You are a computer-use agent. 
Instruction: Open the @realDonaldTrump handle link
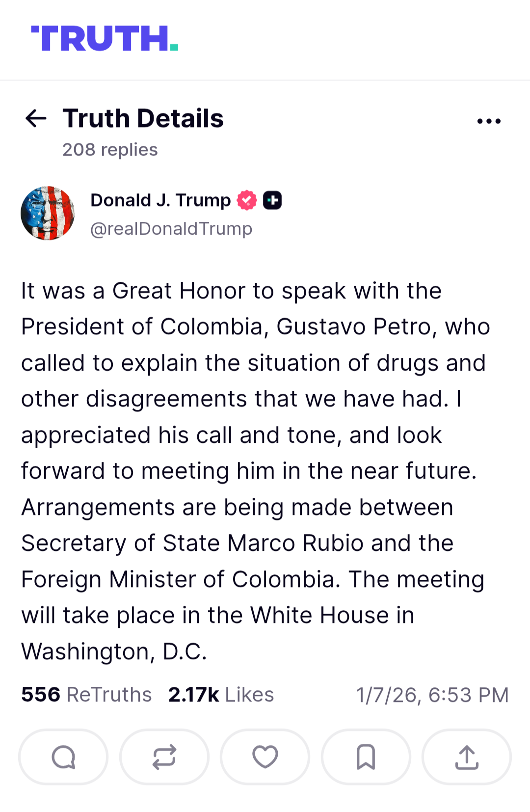(171, 229)
